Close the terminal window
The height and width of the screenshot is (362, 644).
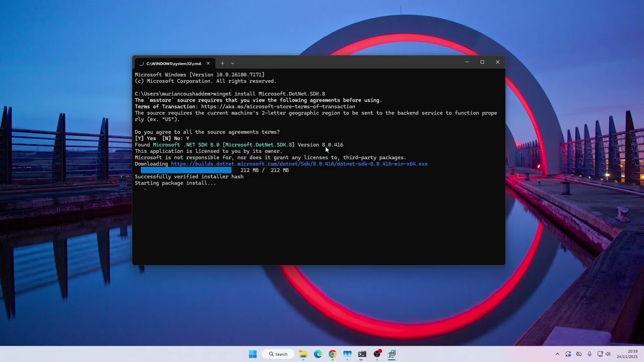point(498,62)
